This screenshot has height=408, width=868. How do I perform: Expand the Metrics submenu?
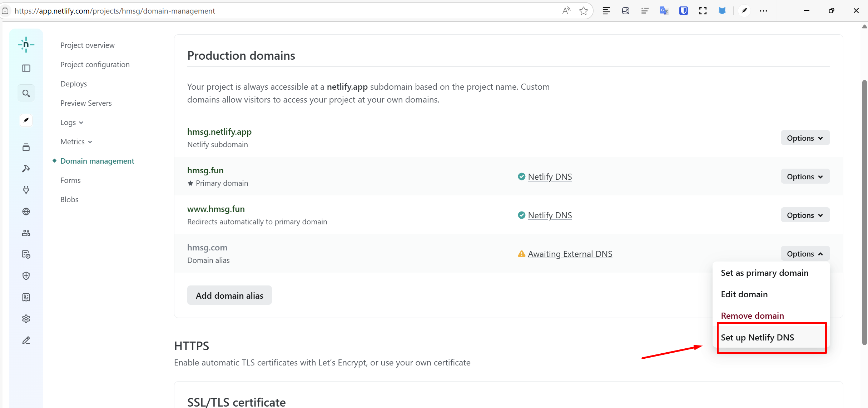[x=76, y=142]
